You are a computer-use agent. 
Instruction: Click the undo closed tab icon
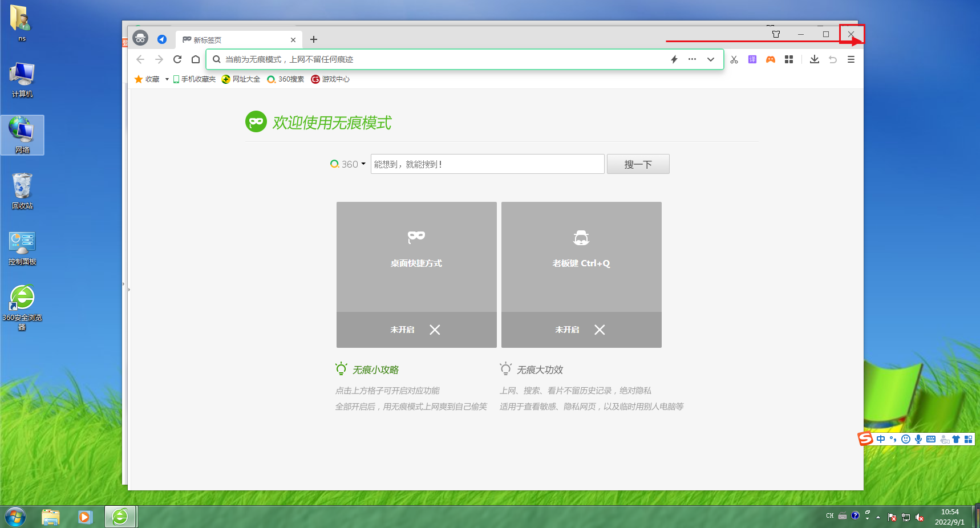[833, 59]
